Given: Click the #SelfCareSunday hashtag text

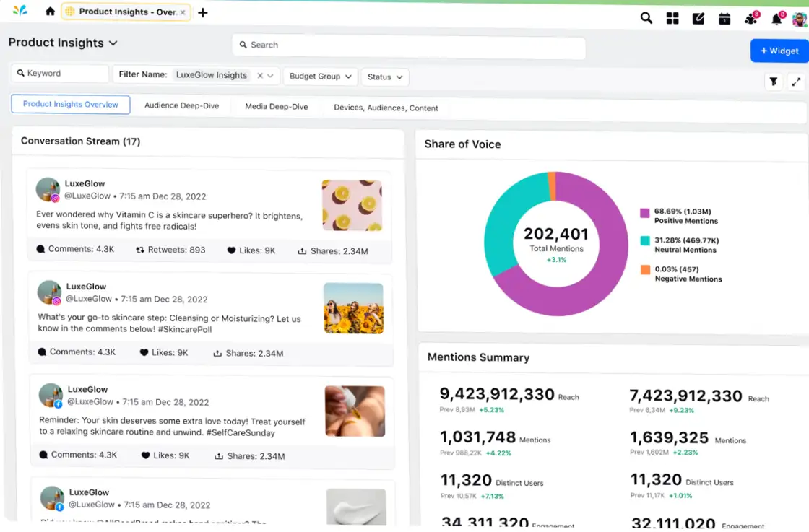Looking at the screenshot, I should [x=241, y=433].
